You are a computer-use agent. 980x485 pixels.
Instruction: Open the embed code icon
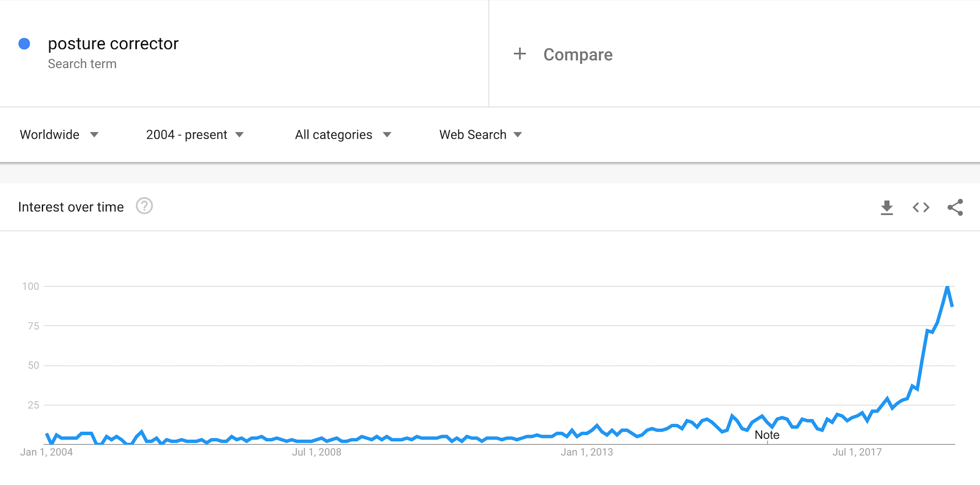(921, 208)
